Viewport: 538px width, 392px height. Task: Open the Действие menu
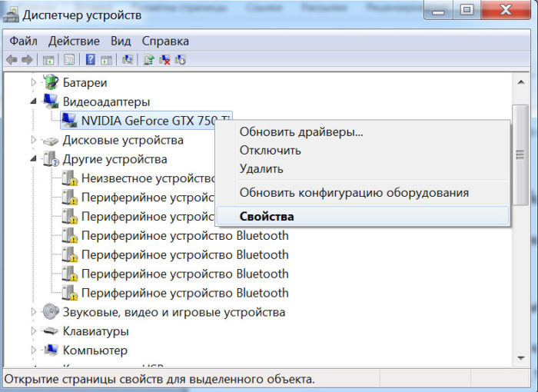74,41
